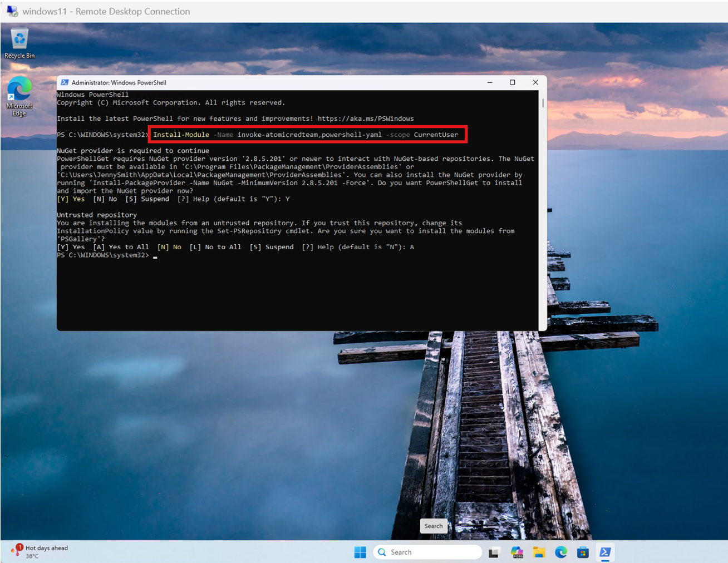Maximize the PowerShell window
728x563 pixels.
[x=513, y=82]
